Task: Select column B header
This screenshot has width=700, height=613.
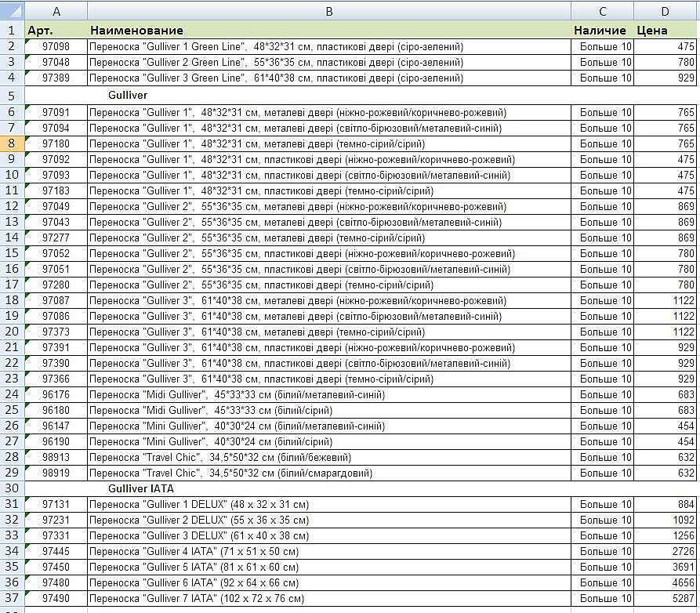Action: [x=328, y=11]
